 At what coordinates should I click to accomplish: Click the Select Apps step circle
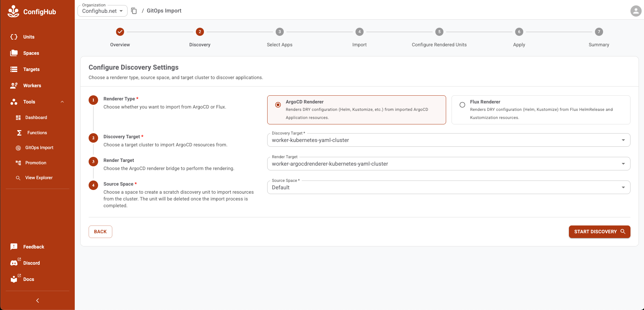pos(280,32)
